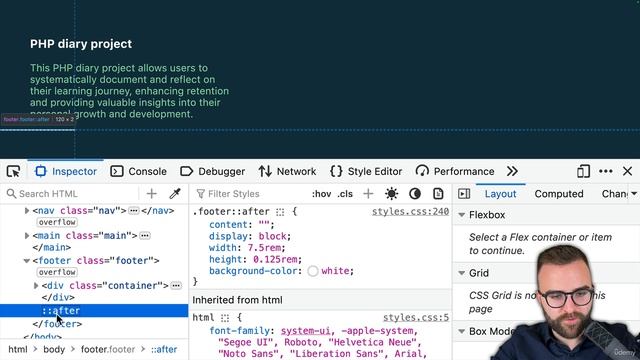Add a new style rule
Image resolution: width=640 pixels, height=360 pixels.
(368, 193)
